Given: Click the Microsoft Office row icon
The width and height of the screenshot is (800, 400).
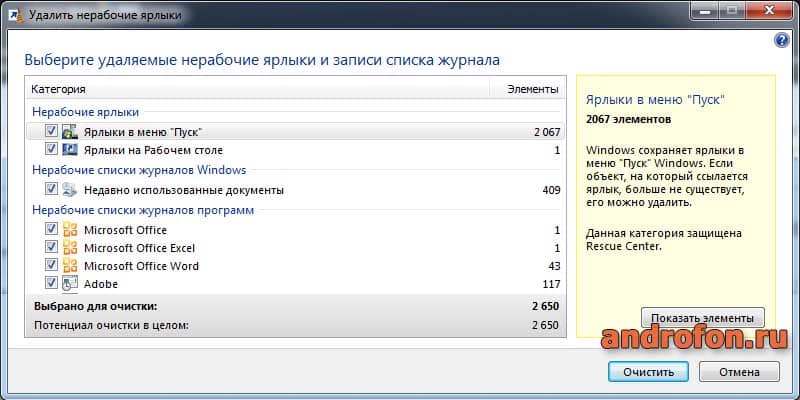Looking at the screenshot, I should [69, 230].
